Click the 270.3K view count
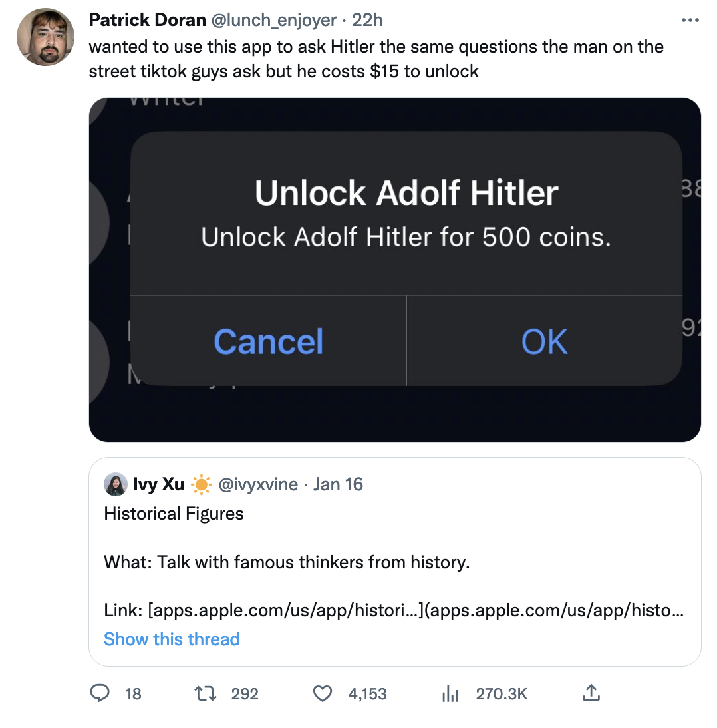This screenshot has height=728, width=717. (502, 694)
